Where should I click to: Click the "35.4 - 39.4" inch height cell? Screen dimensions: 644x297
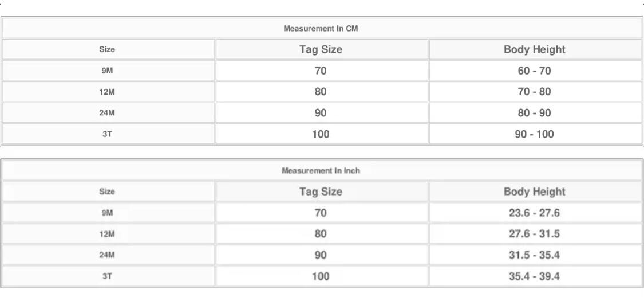pyautogui.click(x=534, y=276)
